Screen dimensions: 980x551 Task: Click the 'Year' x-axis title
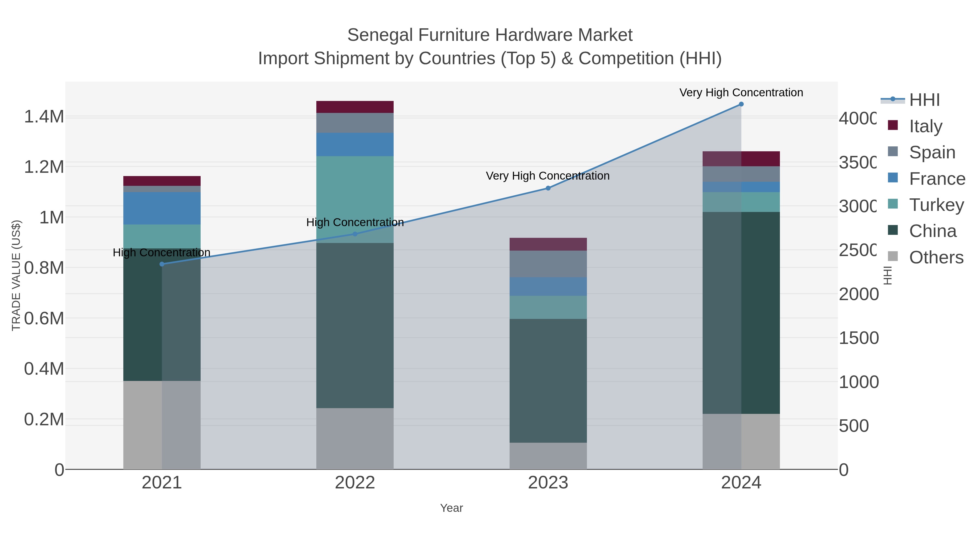452,508
